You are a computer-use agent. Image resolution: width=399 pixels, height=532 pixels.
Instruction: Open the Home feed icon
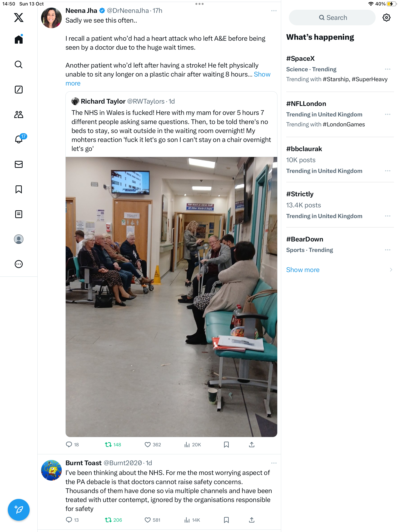click(x=19, y=39)
